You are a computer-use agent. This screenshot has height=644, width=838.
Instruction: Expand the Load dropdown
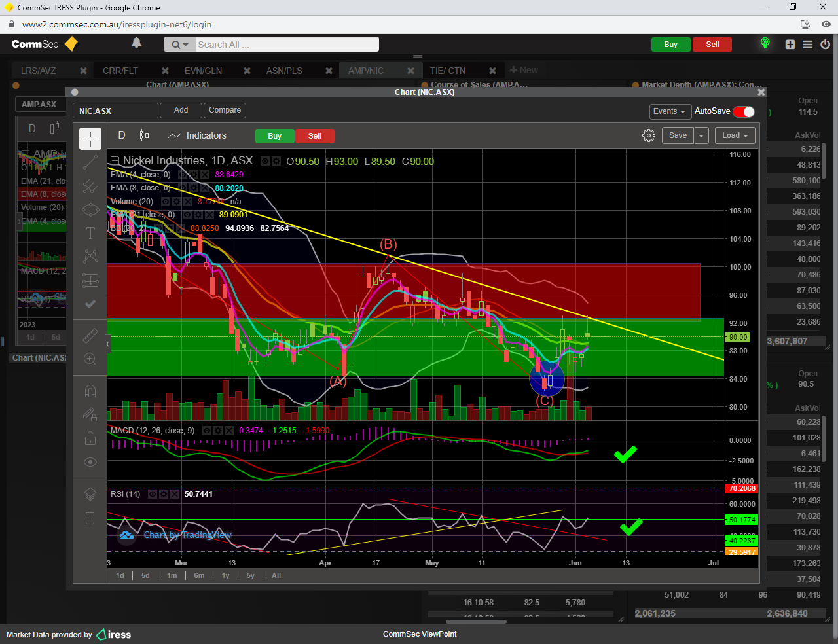[735, 135]
